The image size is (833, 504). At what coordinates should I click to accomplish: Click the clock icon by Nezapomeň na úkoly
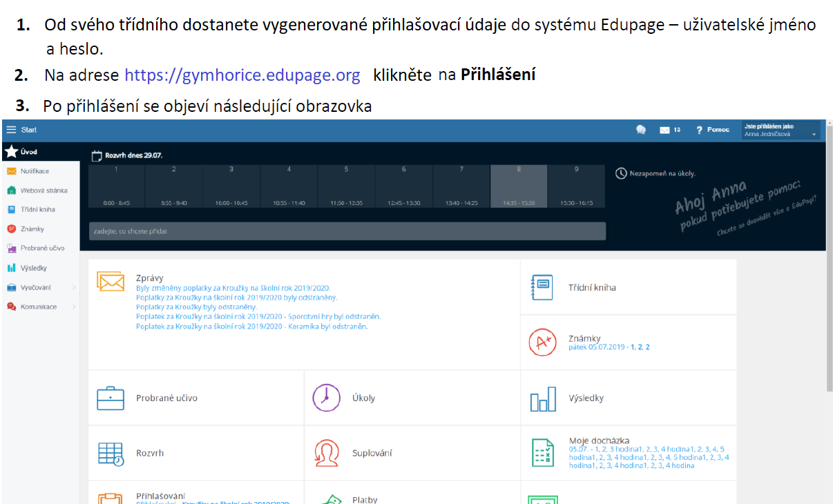pos(621,173)
